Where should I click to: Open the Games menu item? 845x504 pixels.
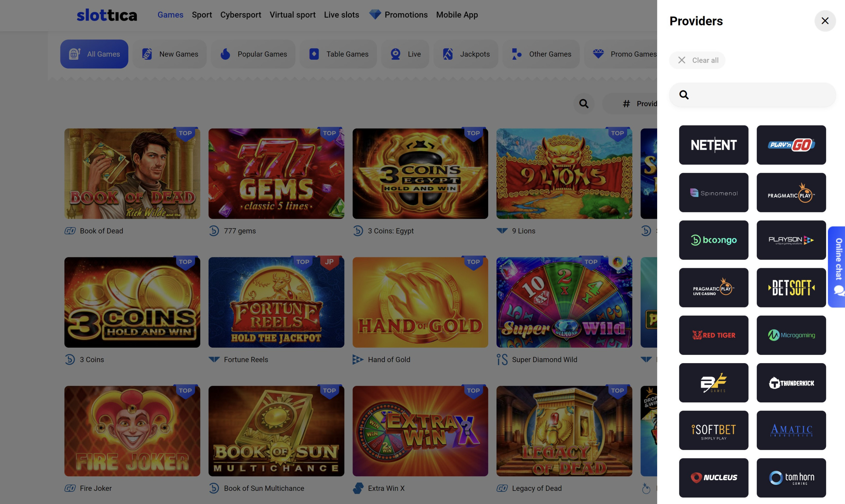170,15
